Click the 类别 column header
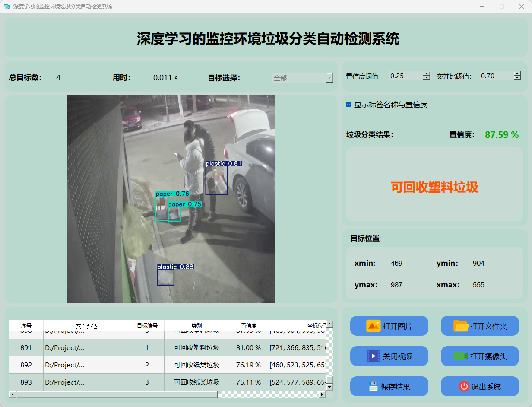The image size is (532, 407). (196, 326)
